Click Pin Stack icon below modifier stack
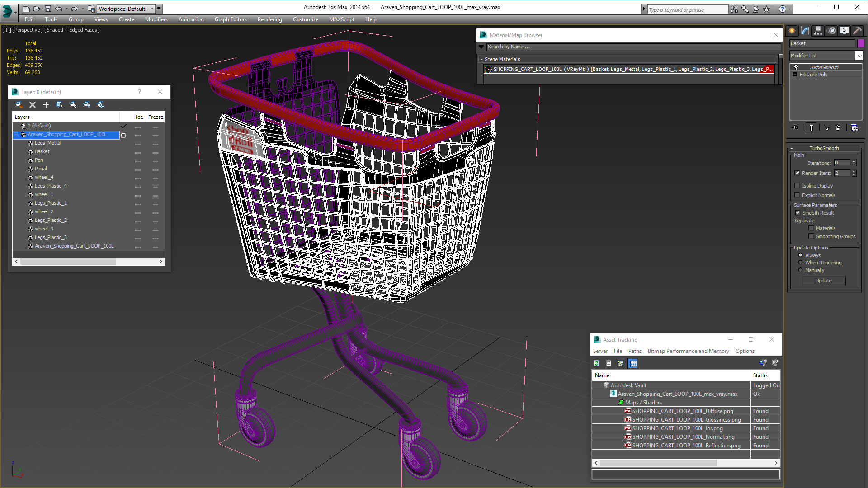Screen dimensions: 868x488 (796, 128)
